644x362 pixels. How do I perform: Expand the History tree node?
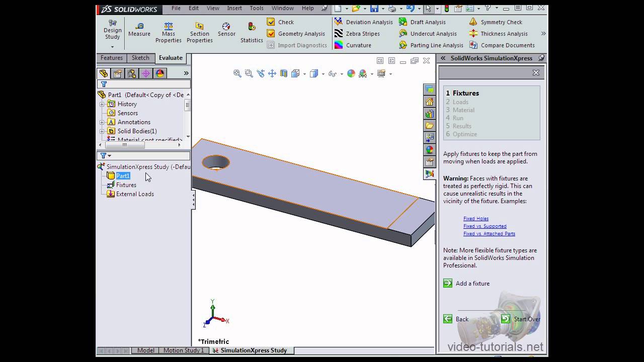click(102, 104)
